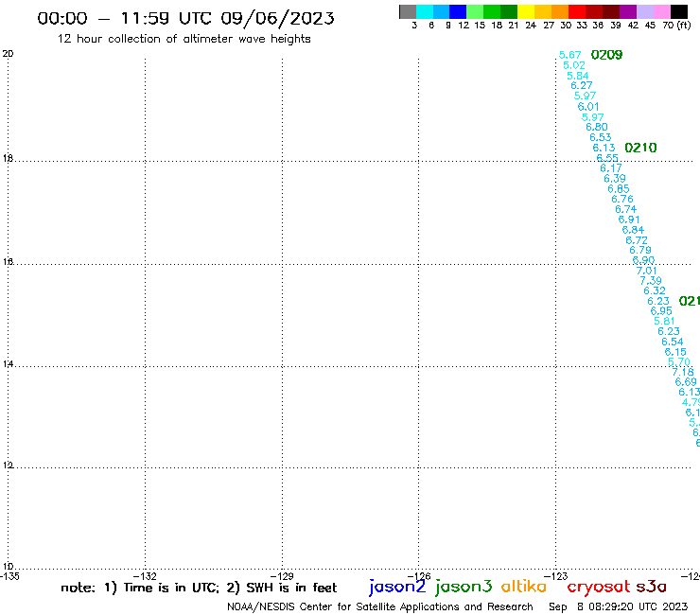
Task: Click the '6.72' wave height
Action: point(637,240)
